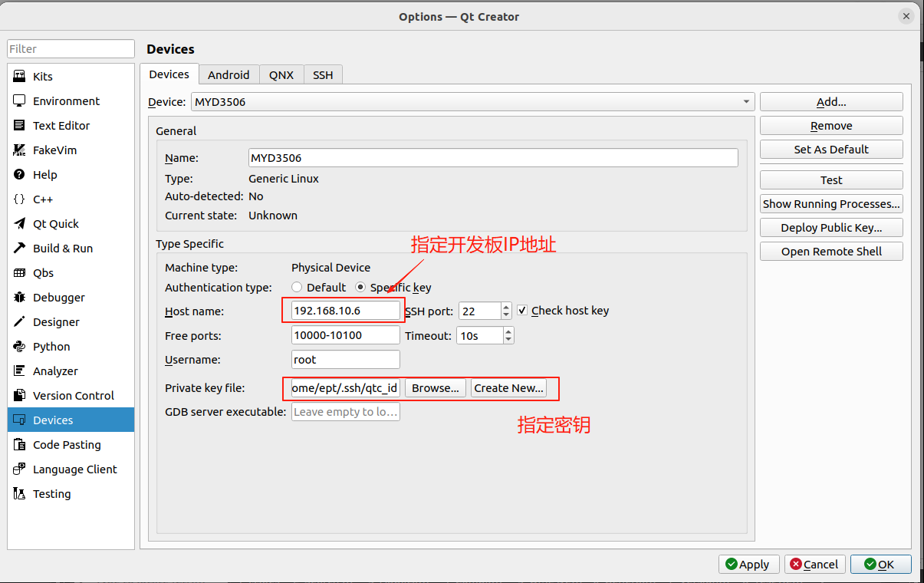Click the Host name field
The image size is (924, 583).
346,311
